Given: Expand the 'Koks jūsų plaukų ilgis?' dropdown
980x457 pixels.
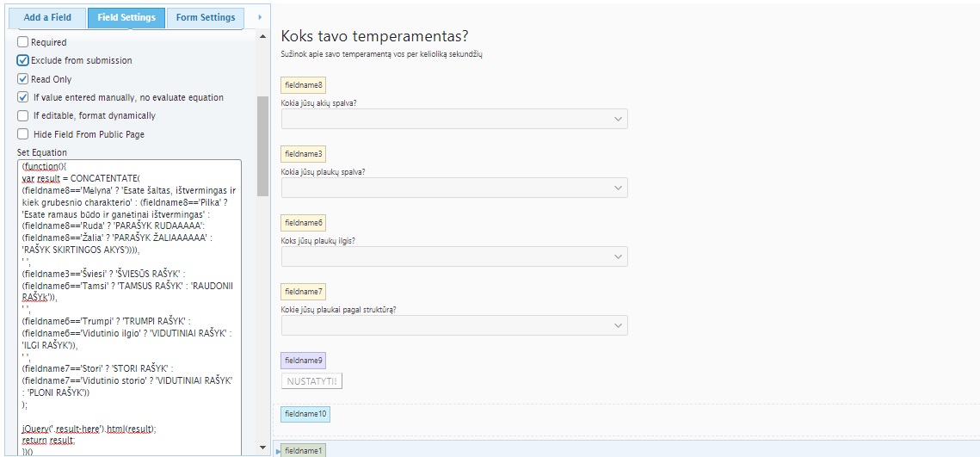Looking at the screenshot, I should 454,256.
